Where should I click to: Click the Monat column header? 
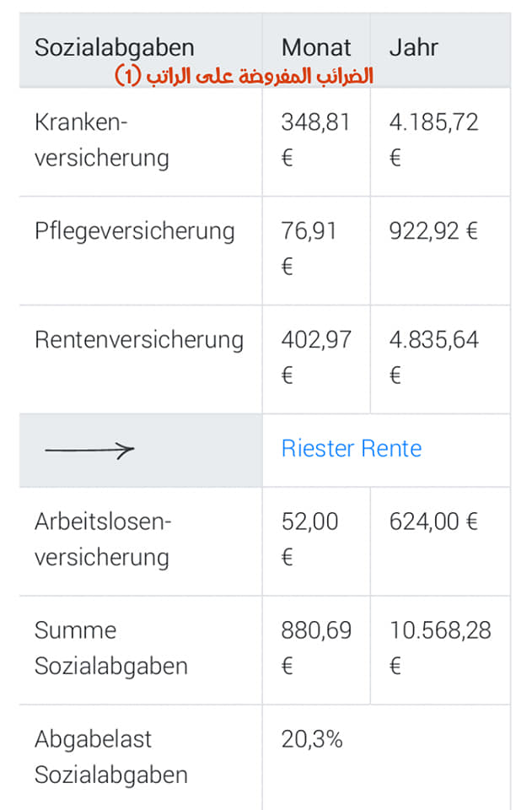[x=316, y=47]
